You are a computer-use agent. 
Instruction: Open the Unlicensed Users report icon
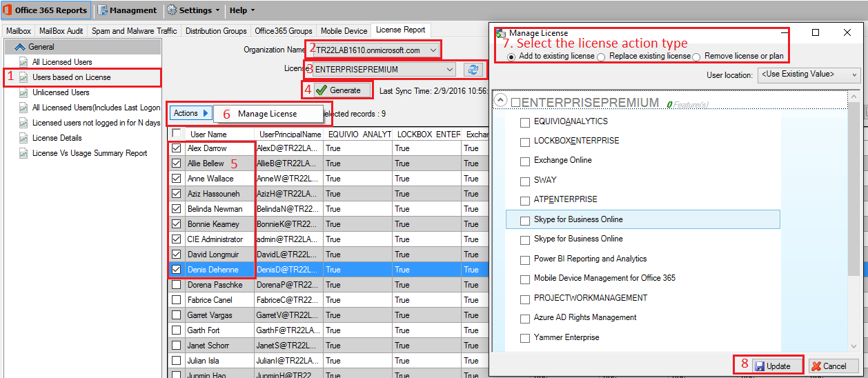pyautogui.click(x=23, y=92)
